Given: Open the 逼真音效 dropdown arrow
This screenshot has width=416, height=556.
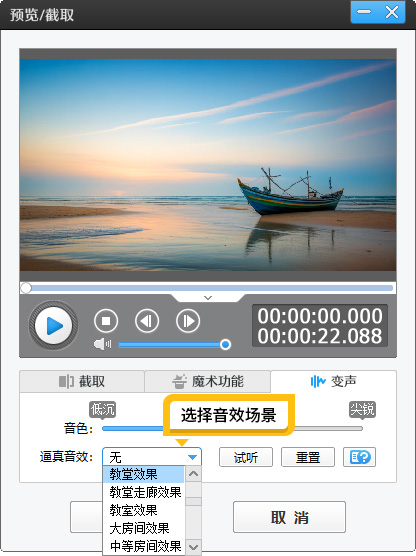Looking at the screenshot, I should 193,457.
